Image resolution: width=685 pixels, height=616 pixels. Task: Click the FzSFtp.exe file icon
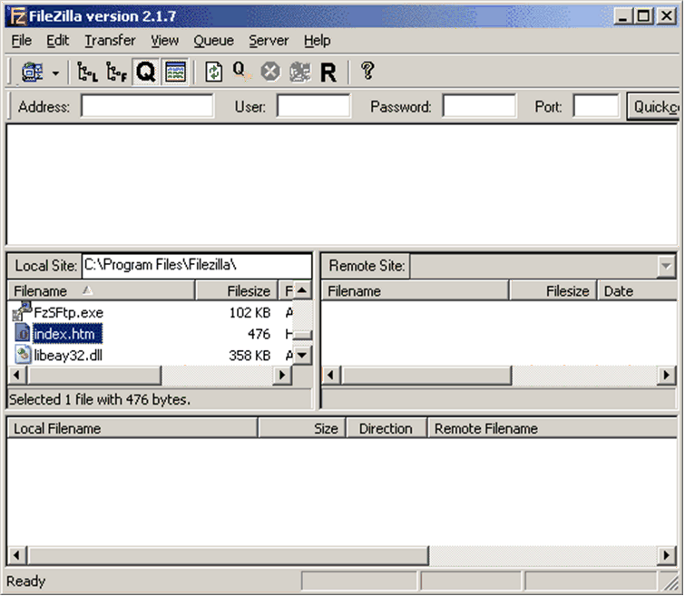tap(23, 311)
